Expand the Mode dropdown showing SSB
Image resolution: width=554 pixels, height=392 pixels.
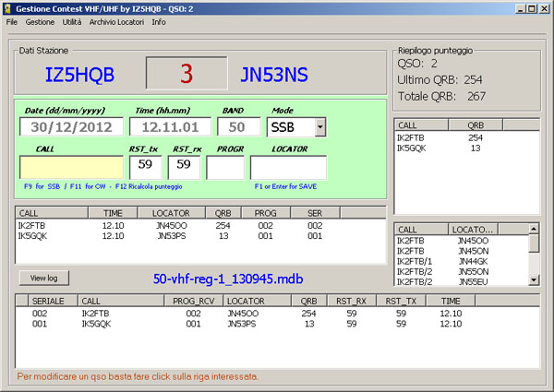tap(319, 126)
